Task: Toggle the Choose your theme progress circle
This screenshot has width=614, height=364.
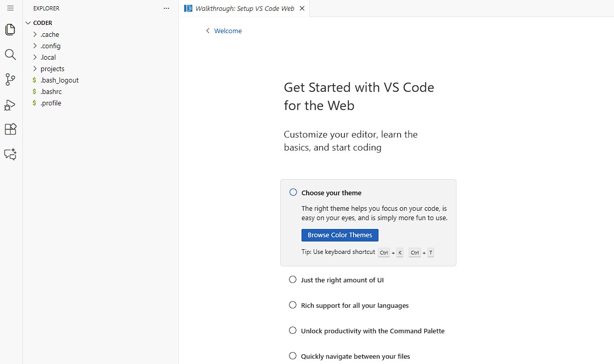Action: (x=293, y=192)
